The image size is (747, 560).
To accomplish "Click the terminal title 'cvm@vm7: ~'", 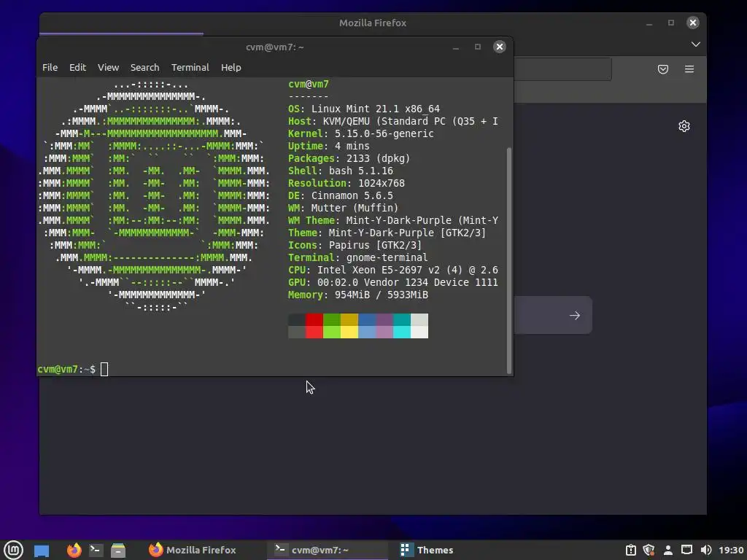I will coord(275,47).
